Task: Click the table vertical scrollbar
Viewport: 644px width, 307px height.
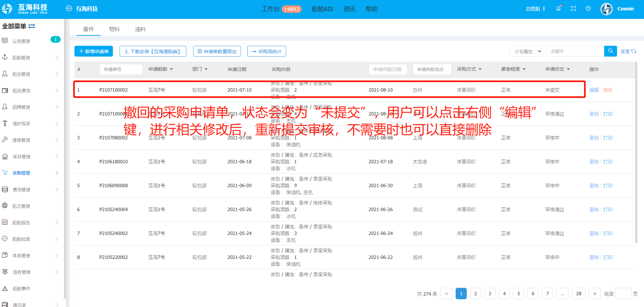Action: click(x=636, y=152)
